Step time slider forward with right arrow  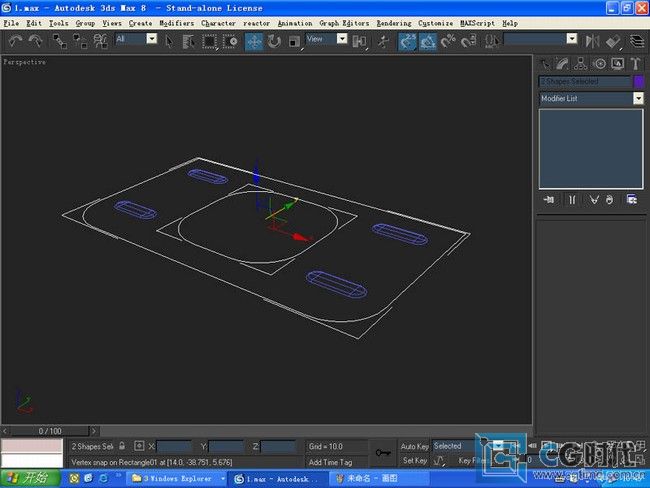click(x=94, y=431)
